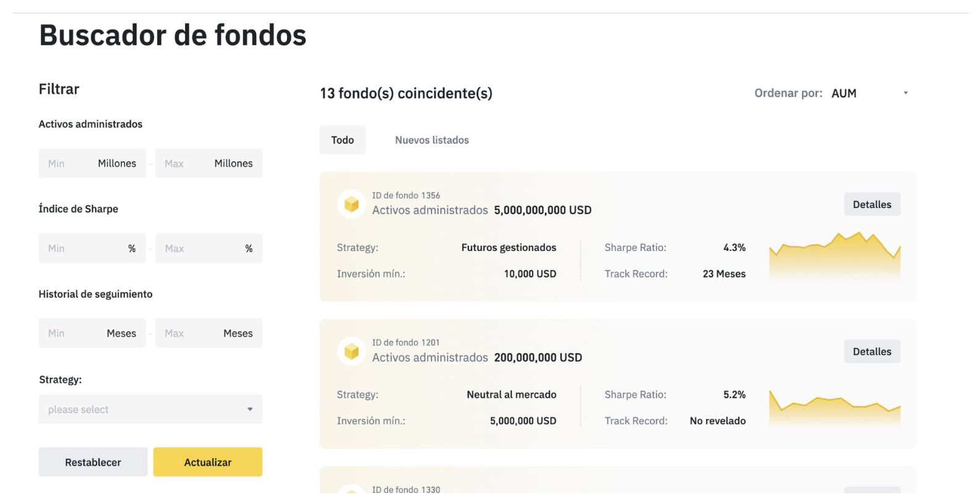The image size is (980, 502).
Task: Switch to the 'Nuevos listados' tab
Action: click(x=431, y=140)
